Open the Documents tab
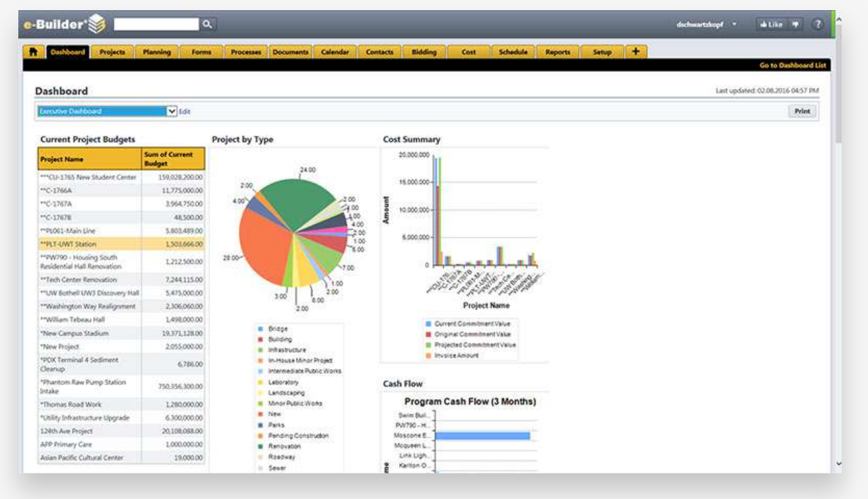The image size is (868, 499). coord(291,52)
